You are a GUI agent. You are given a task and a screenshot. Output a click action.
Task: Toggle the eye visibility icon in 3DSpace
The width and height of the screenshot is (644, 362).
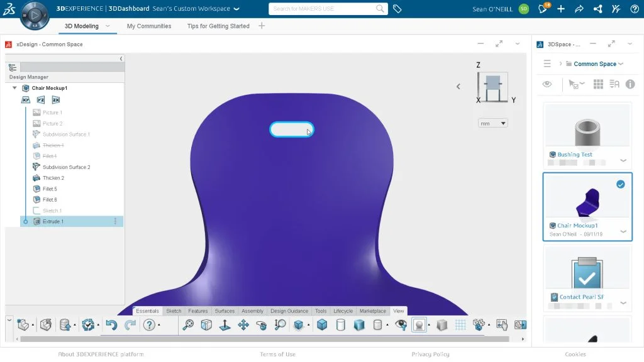547,84
